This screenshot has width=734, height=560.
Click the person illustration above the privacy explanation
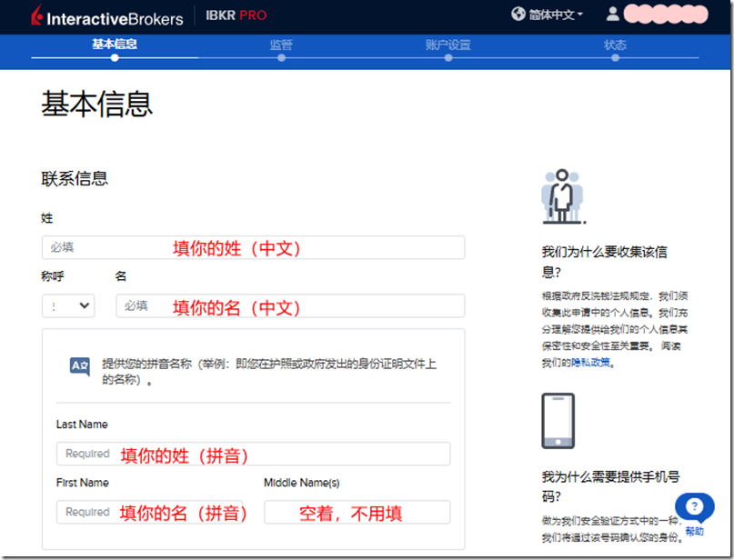click(562, 195)
